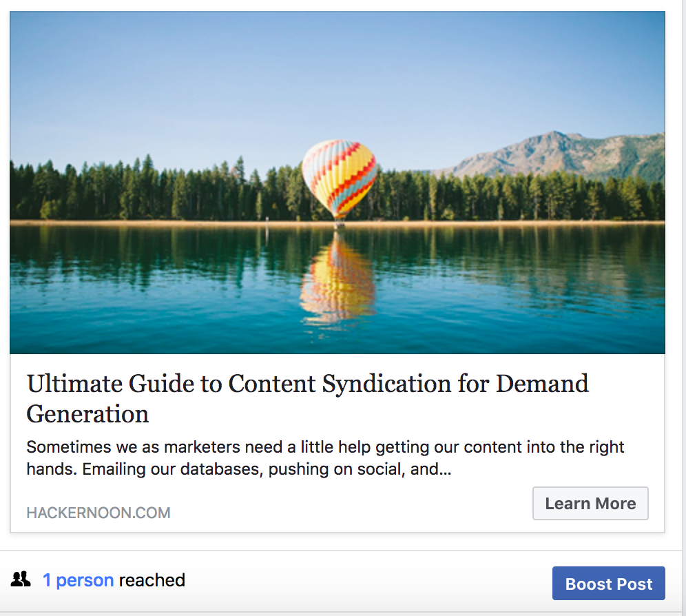Screen dimensions: 686x616
Task: Click the people reached icon
Action: click(21, 579)
